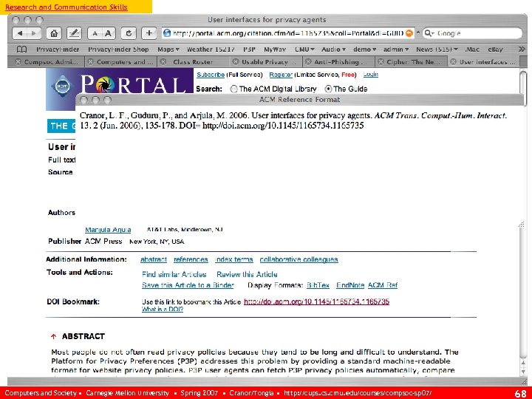Switch to the Class Roster tab
The image size is (532, 399).
[x=193, y=62]
